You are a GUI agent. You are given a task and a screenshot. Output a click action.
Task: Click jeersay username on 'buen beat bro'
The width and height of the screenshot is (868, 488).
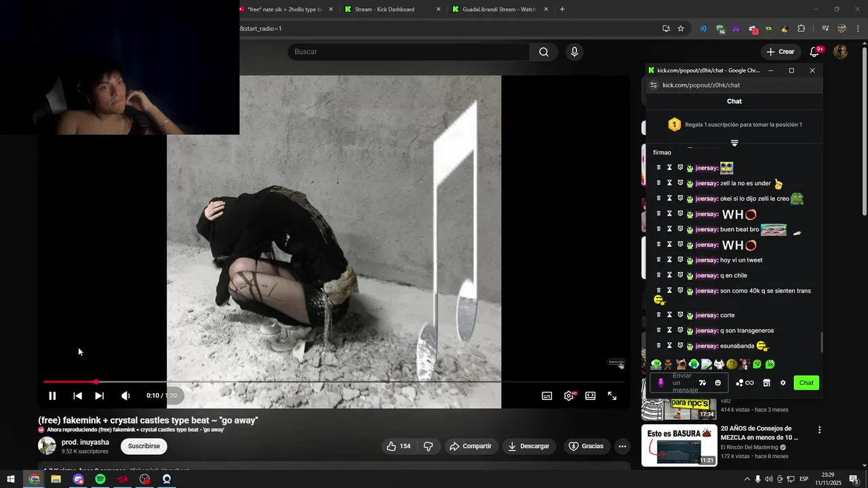tap(707, 229)
